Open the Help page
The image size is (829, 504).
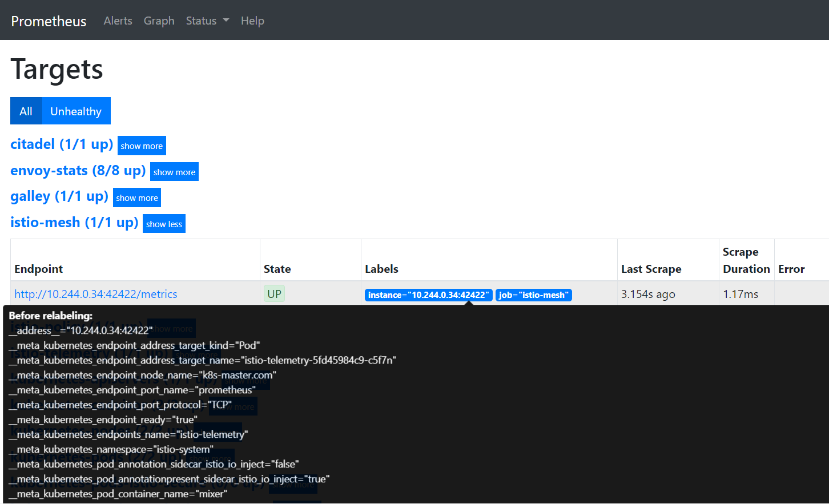[x=252, y=21]
